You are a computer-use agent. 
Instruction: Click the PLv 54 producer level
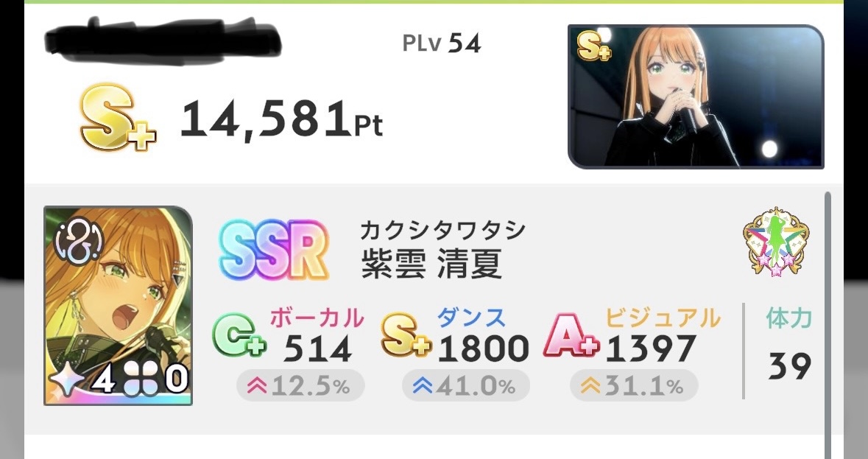[442, 43]
